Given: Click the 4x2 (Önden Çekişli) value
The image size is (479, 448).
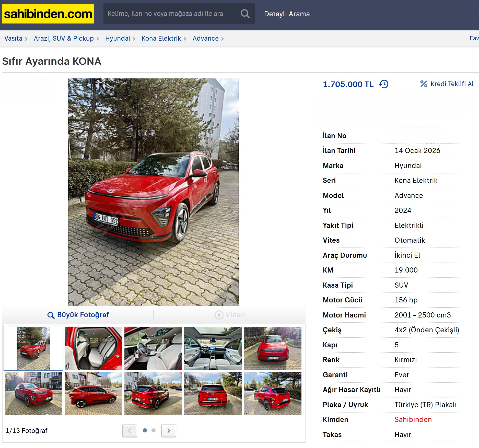Looking at the screenshot, I should pyautogui.click(x=427, y=330).
